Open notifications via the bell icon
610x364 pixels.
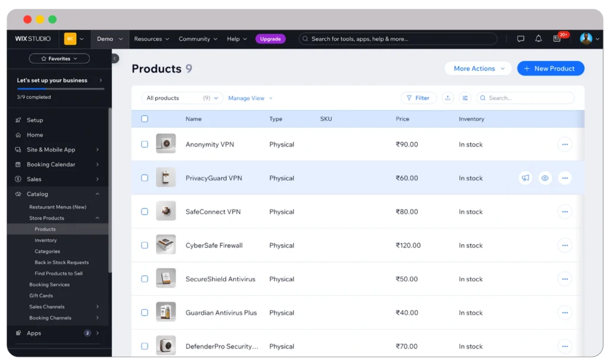tap(538, 38)
